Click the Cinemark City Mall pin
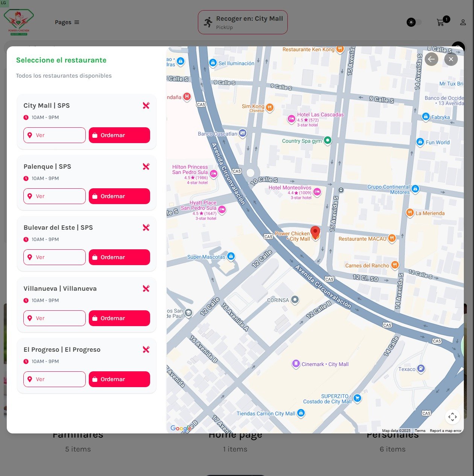Screen dimensions: 474x476 click(296, 364)
